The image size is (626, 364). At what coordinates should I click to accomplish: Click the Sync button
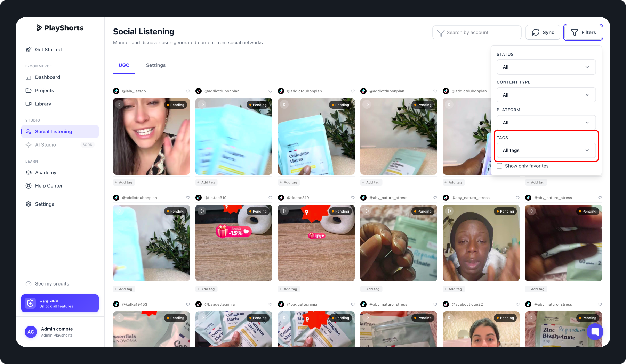pos(543,32)
